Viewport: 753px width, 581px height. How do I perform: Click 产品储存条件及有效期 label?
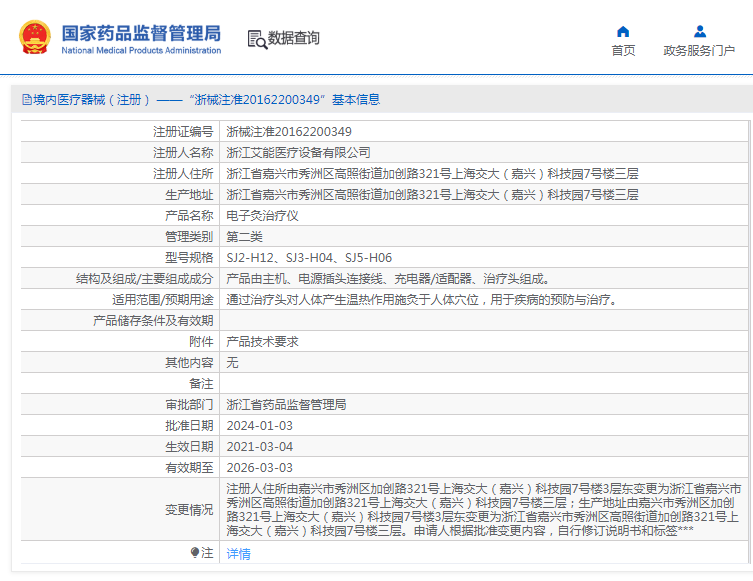tap(153, 321)
